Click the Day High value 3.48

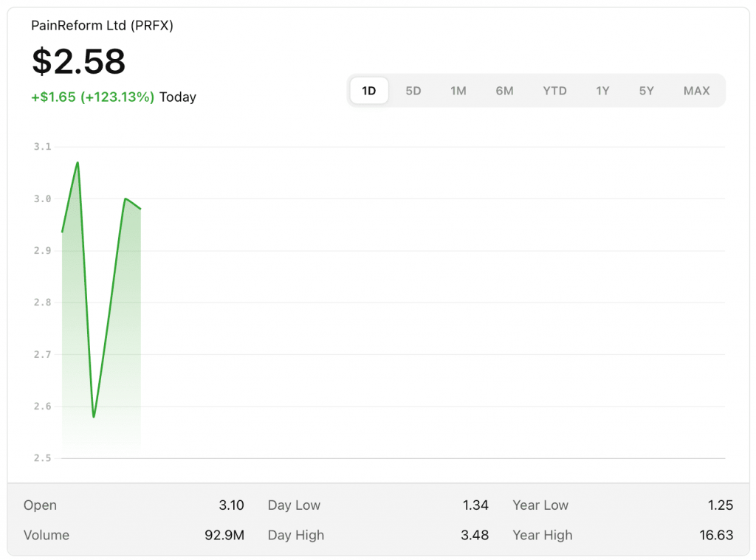(x=475, y=535)
